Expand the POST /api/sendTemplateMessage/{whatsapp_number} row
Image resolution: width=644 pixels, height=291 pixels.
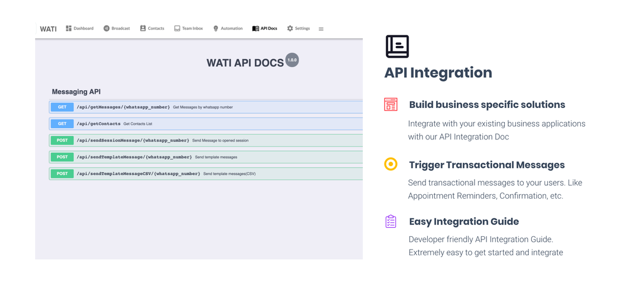coord(206,157)
